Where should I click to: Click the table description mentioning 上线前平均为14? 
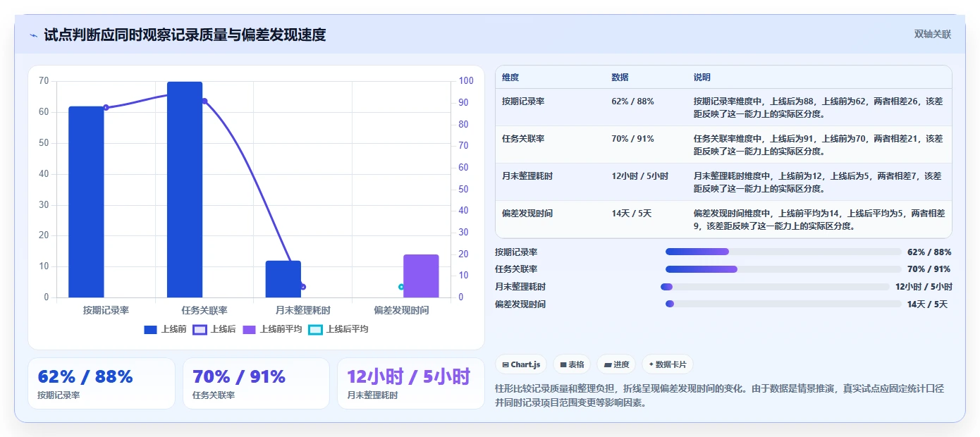click(819, 219)
